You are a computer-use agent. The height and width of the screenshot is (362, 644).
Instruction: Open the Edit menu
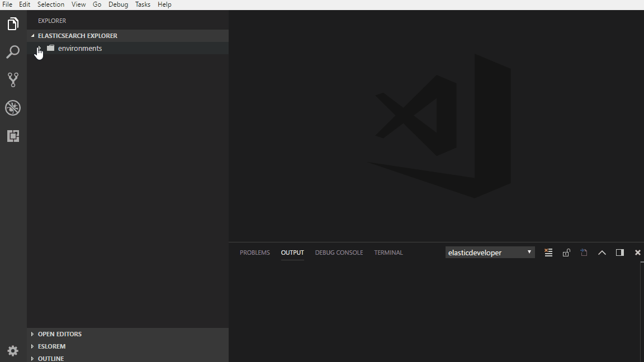click(x=25, y=4)
